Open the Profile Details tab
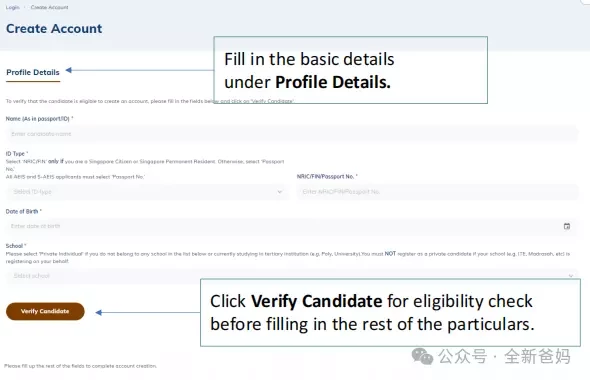The image size is (590, 380). click(33, 73)
